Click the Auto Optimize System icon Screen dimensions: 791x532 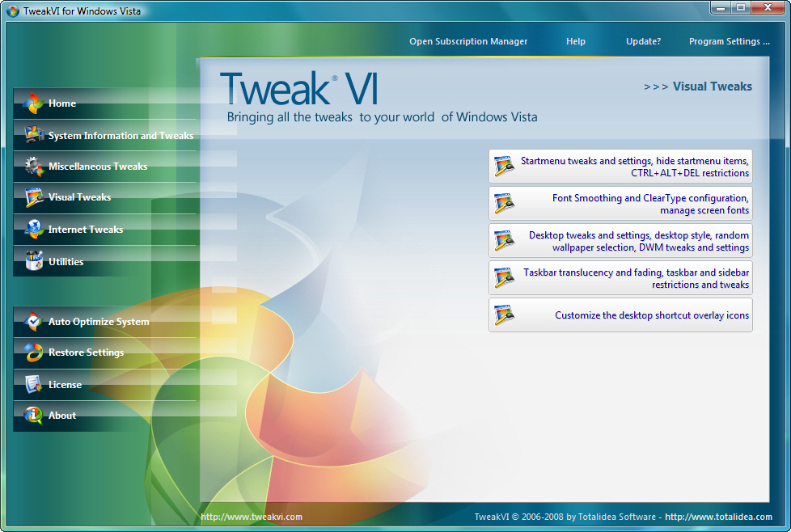(34, 322)
